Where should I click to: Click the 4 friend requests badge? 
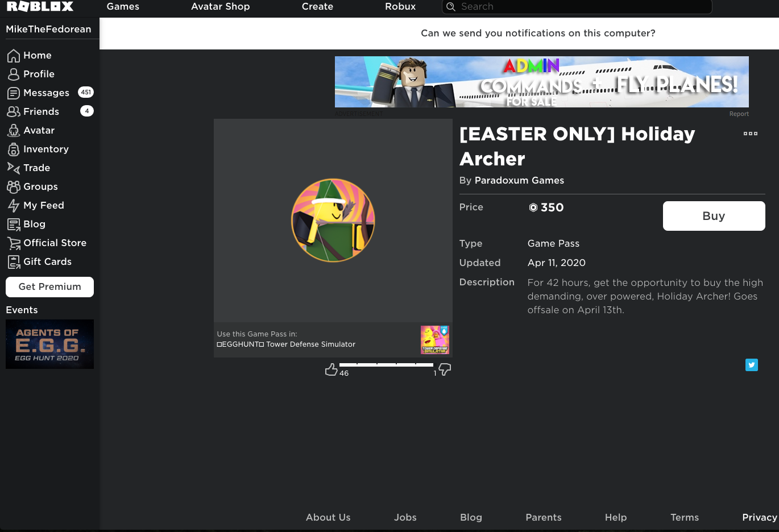click(87, 111)
